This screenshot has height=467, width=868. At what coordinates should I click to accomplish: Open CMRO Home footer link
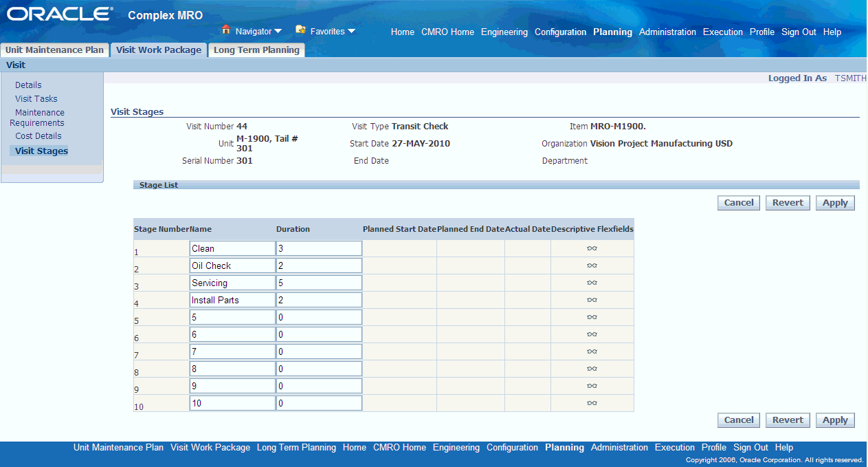[399, 447]
